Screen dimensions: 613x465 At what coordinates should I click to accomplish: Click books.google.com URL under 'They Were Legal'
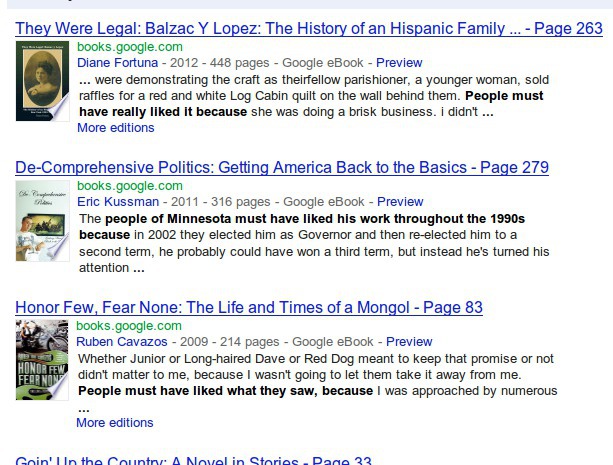tap(130, 46)
